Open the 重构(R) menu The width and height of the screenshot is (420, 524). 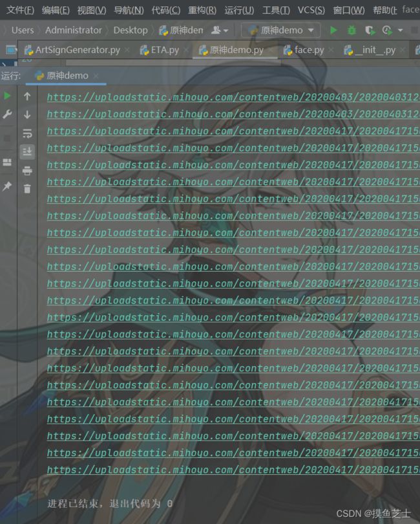point(202,10)
